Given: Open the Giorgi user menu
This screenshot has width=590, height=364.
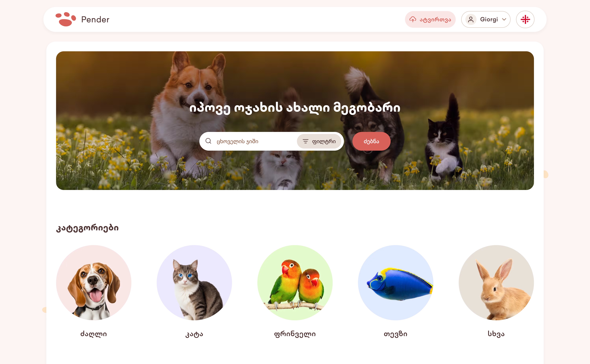Looking at the screenshot, I should click(486, 19).
